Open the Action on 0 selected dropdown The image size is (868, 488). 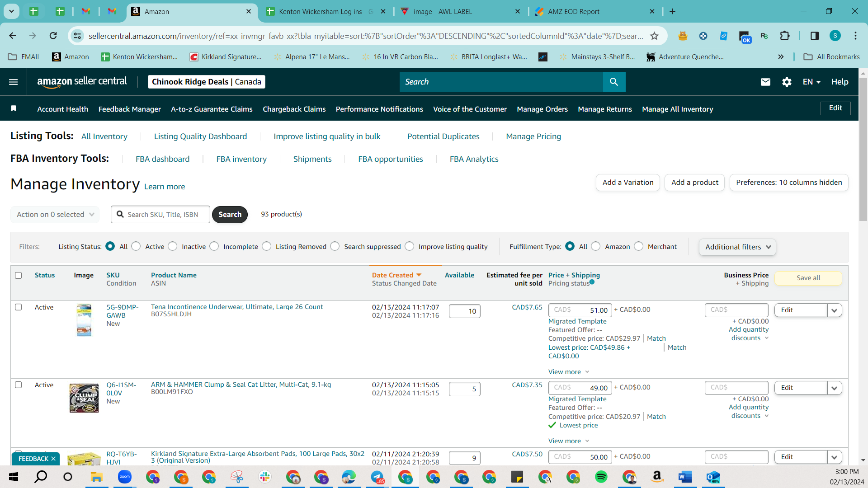(55, 215)
